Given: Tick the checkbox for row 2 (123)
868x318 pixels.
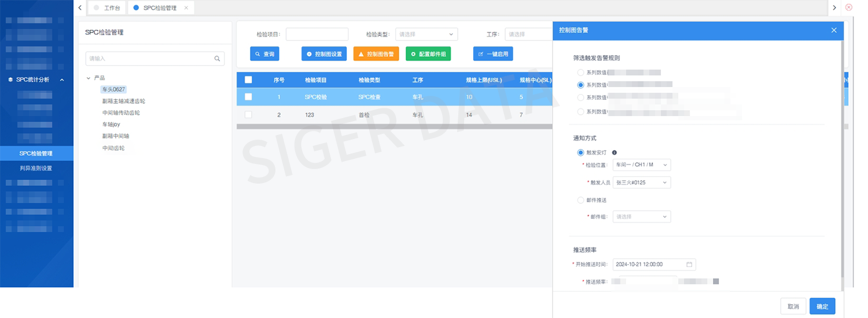Looking at the screenshot, I should (248, 115).
